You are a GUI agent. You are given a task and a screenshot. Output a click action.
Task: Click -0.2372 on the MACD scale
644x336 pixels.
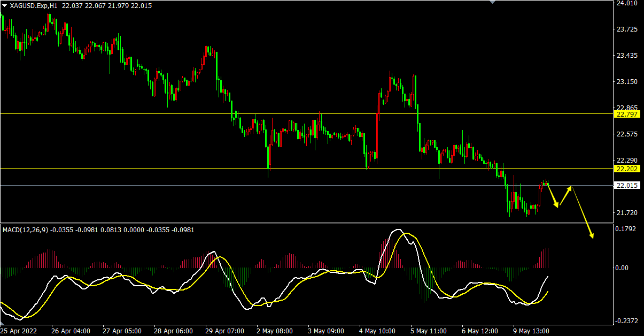click(x=625, y=321)
